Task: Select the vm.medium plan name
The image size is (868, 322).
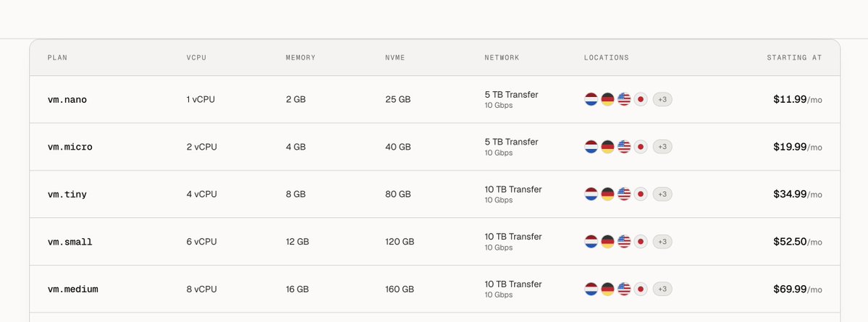Action: (72, 289)
